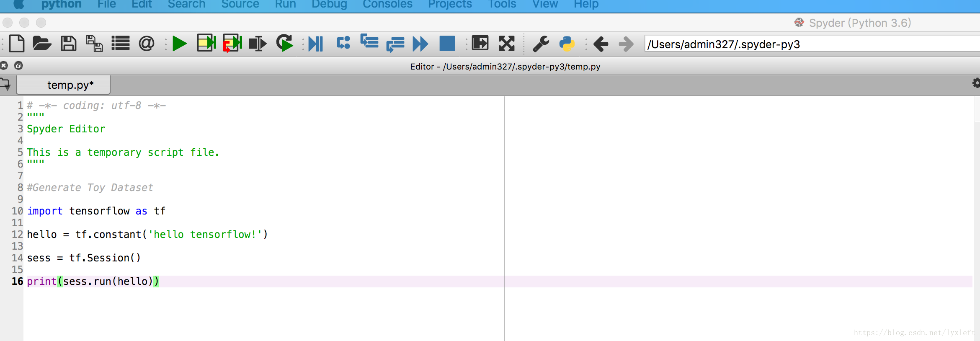Open the Run menu
Screen dimensions: 980x341
pyautogui.click(x=285, y=4)
